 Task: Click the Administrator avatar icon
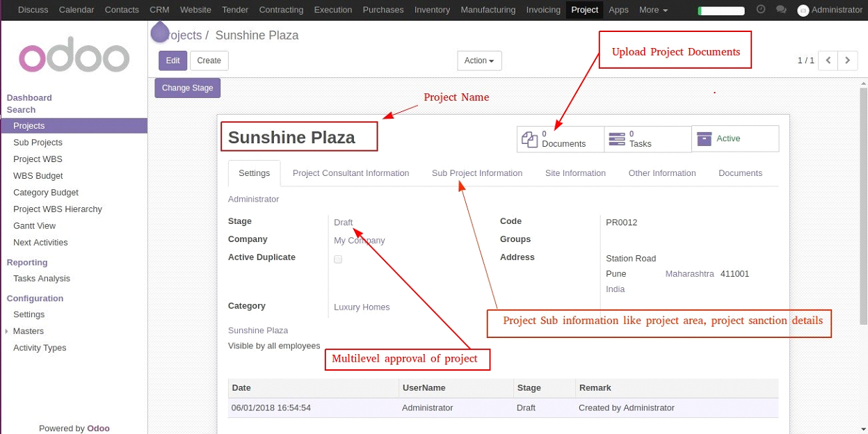point(803,10)
